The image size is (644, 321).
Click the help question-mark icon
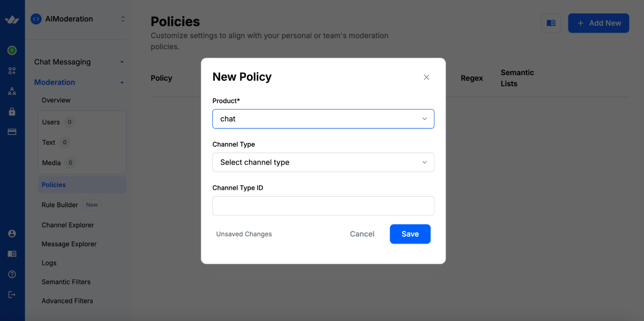pyautogui.click(x=12, y=274)
